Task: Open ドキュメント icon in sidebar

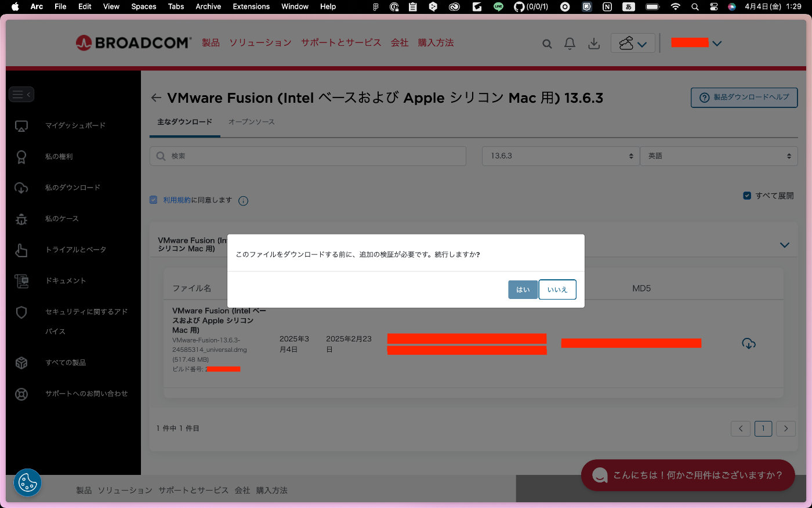Action: (x=21, y=281)
